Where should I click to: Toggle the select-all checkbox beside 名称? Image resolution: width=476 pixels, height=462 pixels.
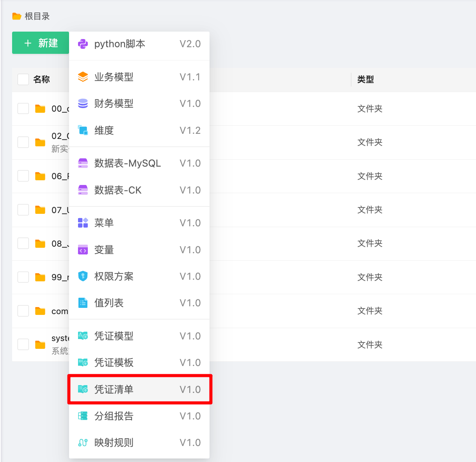pyautogui.click(x=23, y=79)
